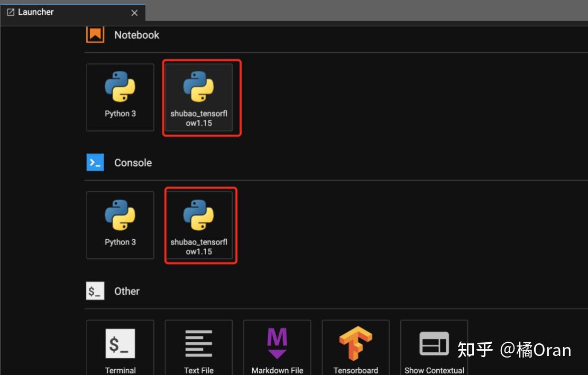Image resolution: width=588 pixels, height=375 pixels.
Task: Click the Other section terminal icon
Action: tap(96, 290)
